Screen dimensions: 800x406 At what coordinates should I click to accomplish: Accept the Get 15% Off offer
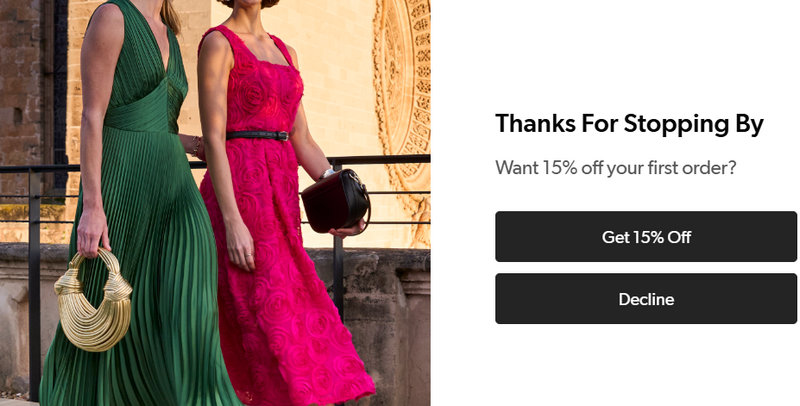pyautogui.click(x=646, y=237)
